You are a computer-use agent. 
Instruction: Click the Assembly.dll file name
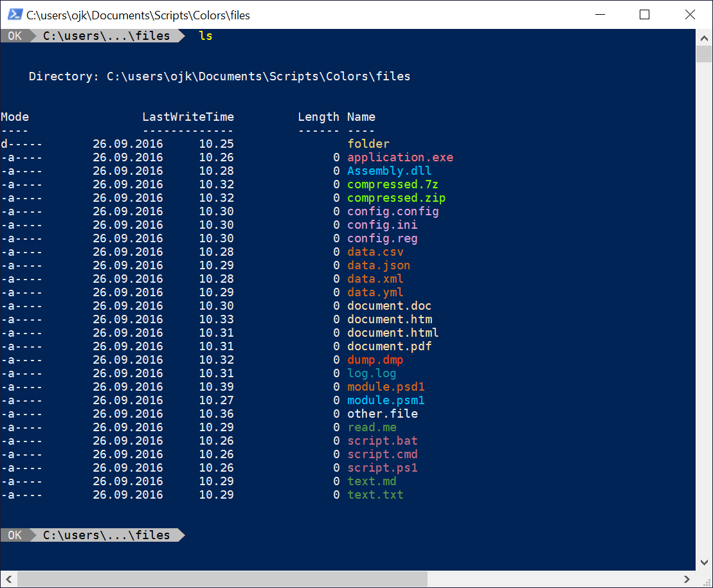point(390,171)
